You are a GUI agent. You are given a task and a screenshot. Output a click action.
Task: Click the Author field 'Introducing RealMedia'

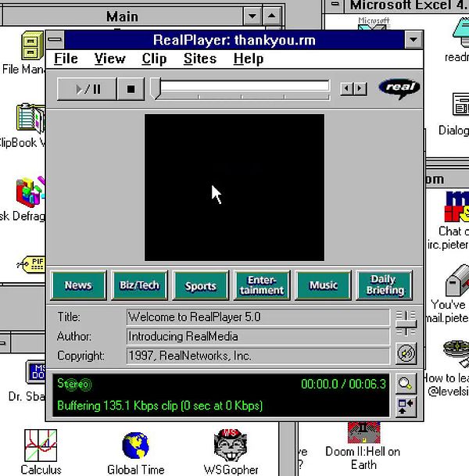coord(258,337)
